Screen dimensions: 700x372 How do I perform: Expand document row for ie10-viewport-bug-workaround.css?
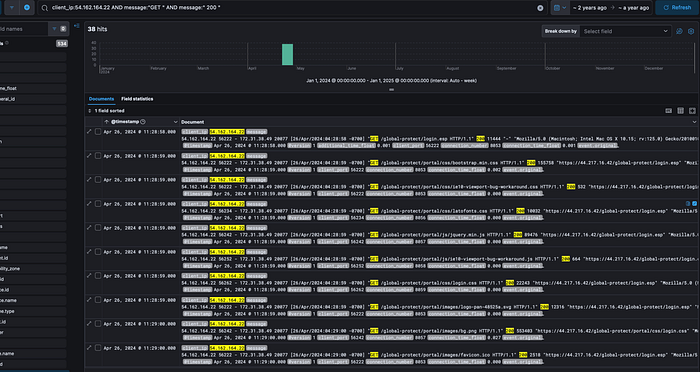point(89,180)
